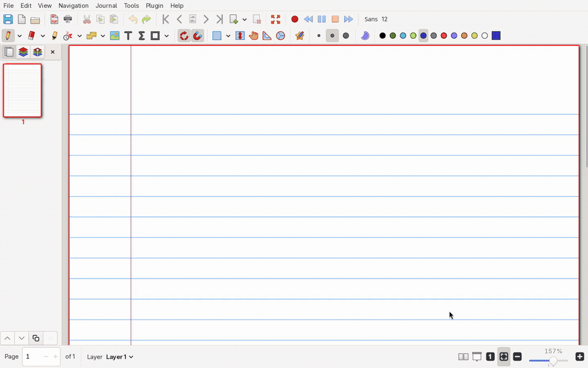Create a new document with toolbar icon
The height and width of the screenshot is (368, 588).
(x=22, y=19)
